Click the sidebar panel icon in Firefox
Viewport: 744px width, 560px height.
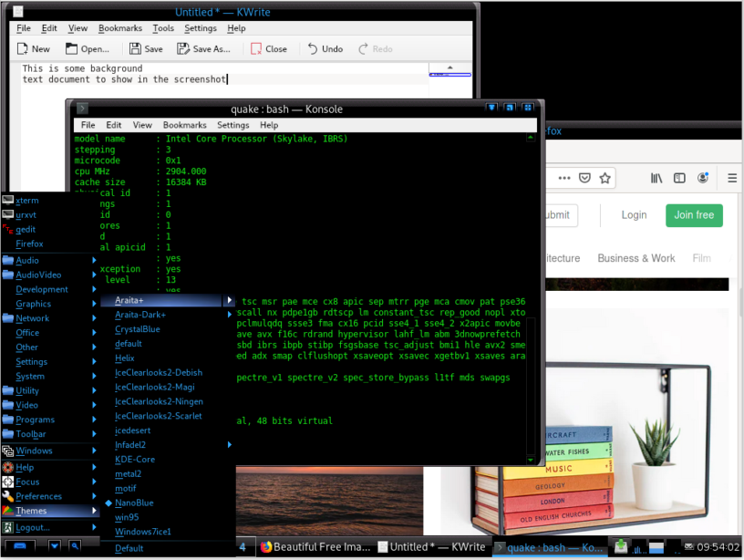point(678,178)
